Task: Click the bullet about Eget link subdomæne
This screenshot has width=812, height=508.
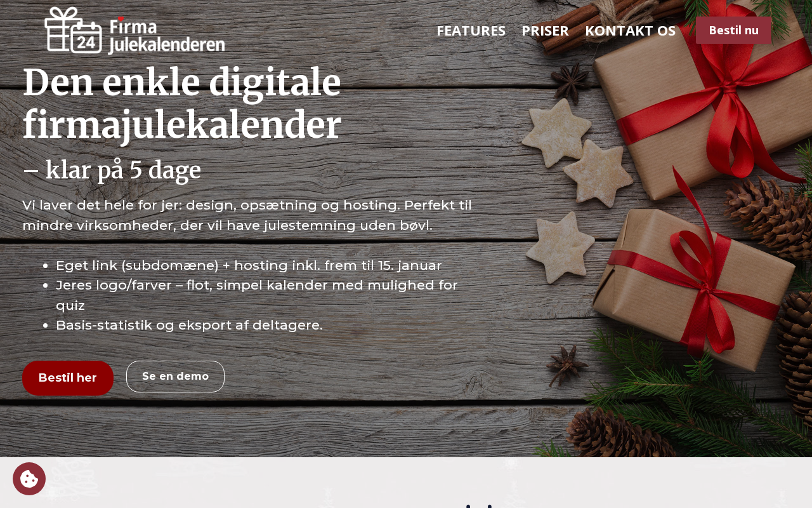Action: 249,265
